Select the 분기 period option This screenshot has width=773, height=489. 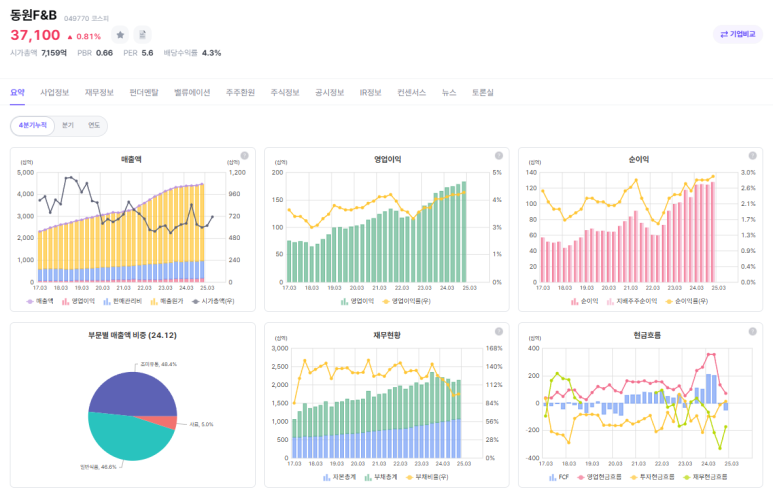coord(68,126)
